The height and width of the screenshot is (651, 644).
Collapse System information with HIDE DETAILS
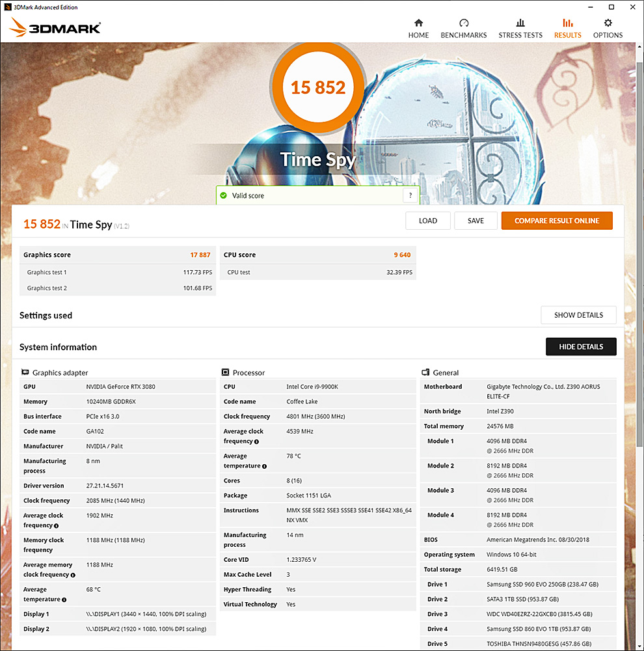coord(581,347)
